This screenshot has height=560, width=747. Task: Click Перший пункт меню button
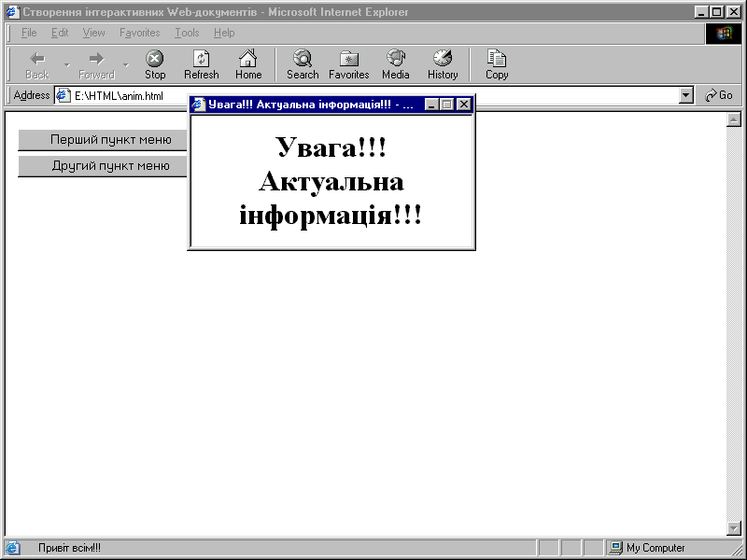pyautogui.click(x=103, y=139)
